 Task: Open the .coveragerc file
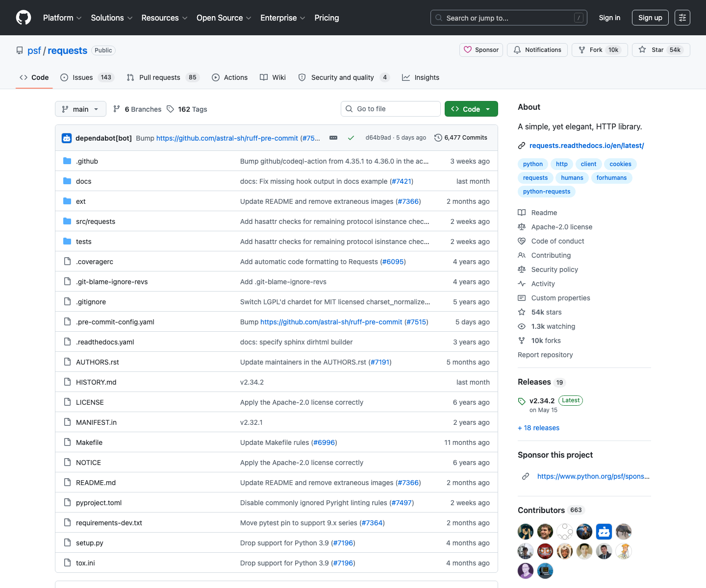coord(95,262)
